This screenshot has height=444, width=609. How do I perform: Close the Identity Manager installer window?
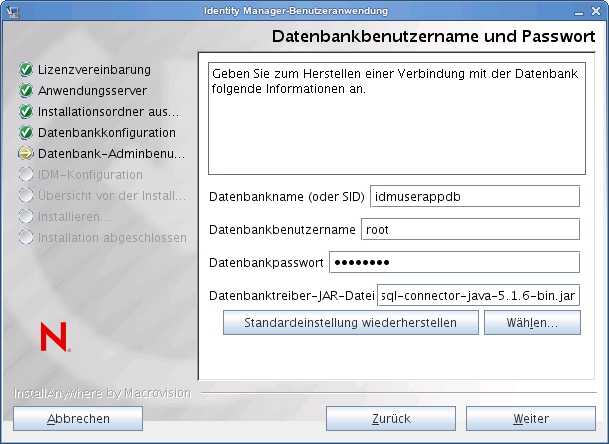[596, 11]
